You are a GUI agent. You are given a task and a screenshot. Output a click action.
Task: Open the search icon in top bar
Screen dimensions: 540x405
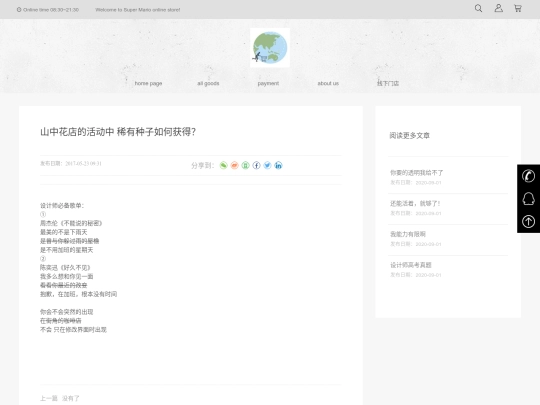[x=478, y=8]
